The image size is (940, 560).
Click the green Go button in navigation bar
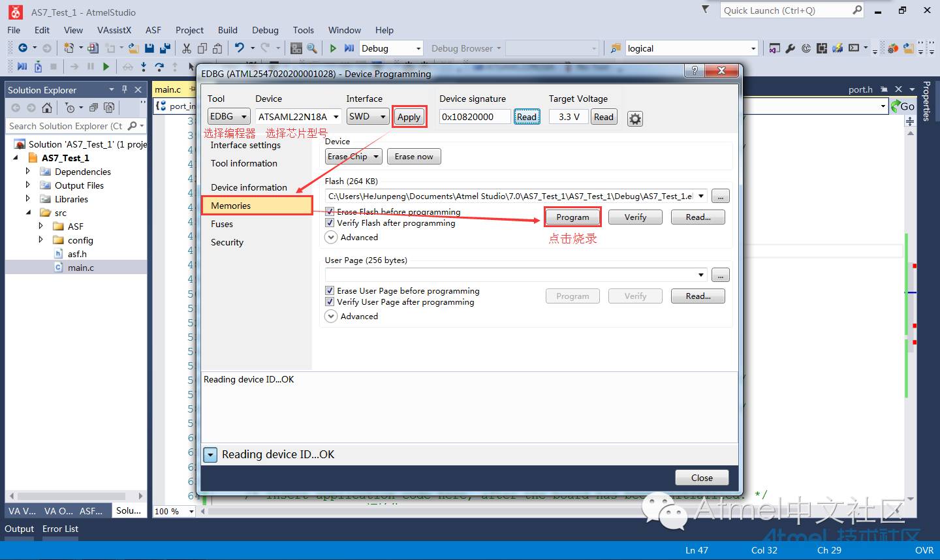(x=904, y=106)
